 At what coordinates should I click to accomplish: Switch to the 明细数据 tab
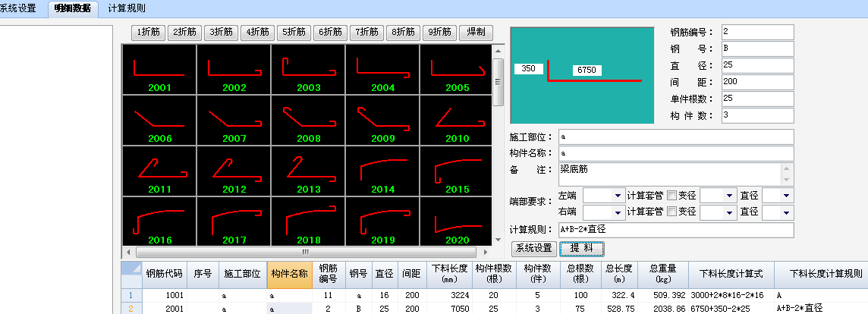(x=73, y=8)
